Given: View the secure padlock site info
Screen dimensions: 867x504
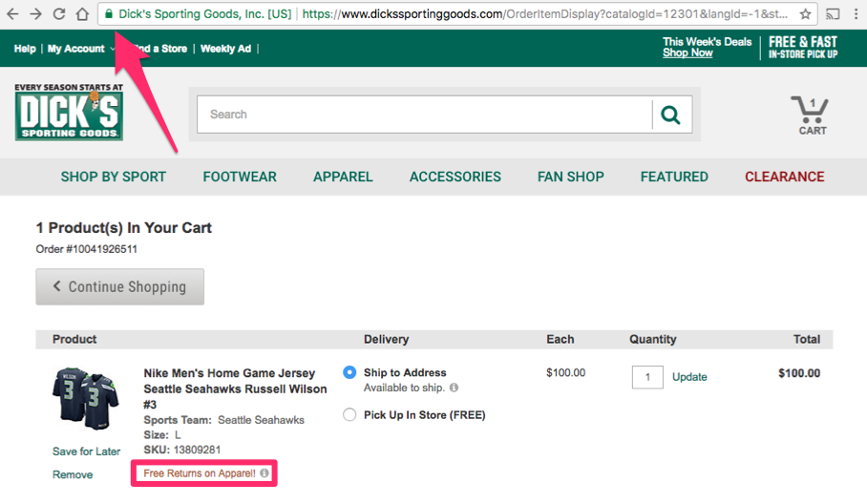Looking at the screenshot, I should coord(109,13).
